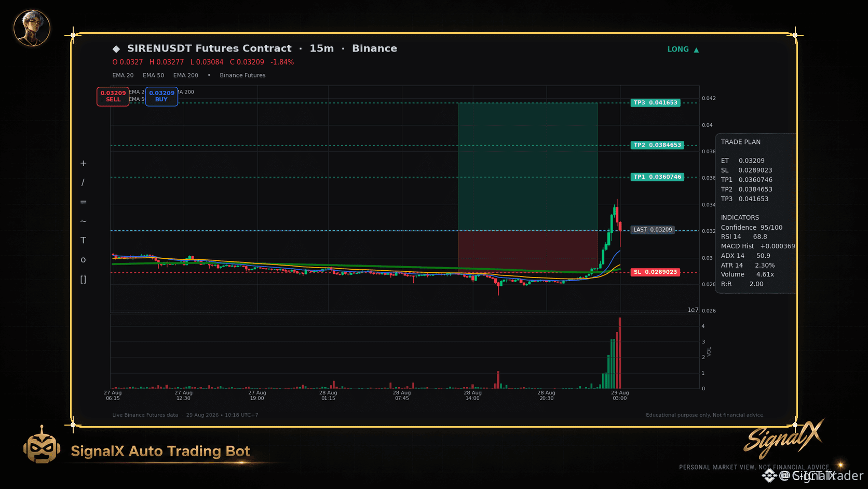Viewport: 868px width, 489px height.
Task: Click the low price L 0.03084
Action: (x=207, y=62)
